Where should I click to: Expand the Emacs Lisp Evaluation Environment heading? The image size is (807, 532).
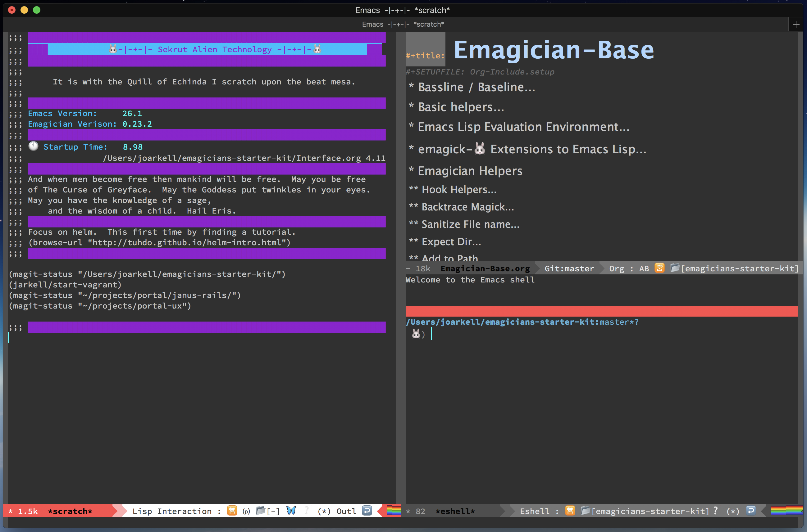[523, 127]
